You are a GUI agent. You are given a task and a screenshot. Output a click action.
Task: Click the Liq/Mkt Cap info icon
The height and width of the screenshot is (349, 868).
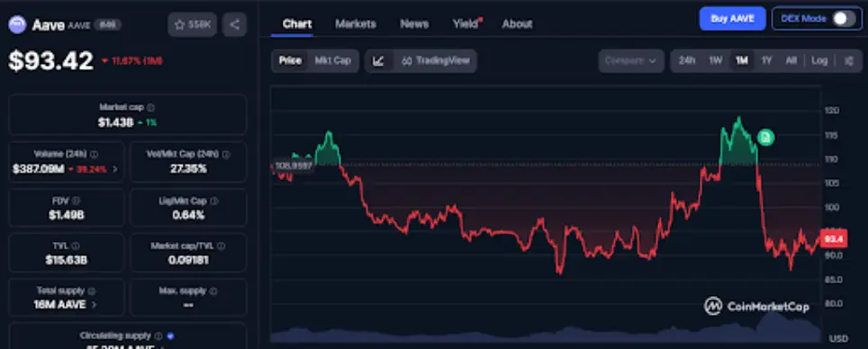tap(213, 201)
